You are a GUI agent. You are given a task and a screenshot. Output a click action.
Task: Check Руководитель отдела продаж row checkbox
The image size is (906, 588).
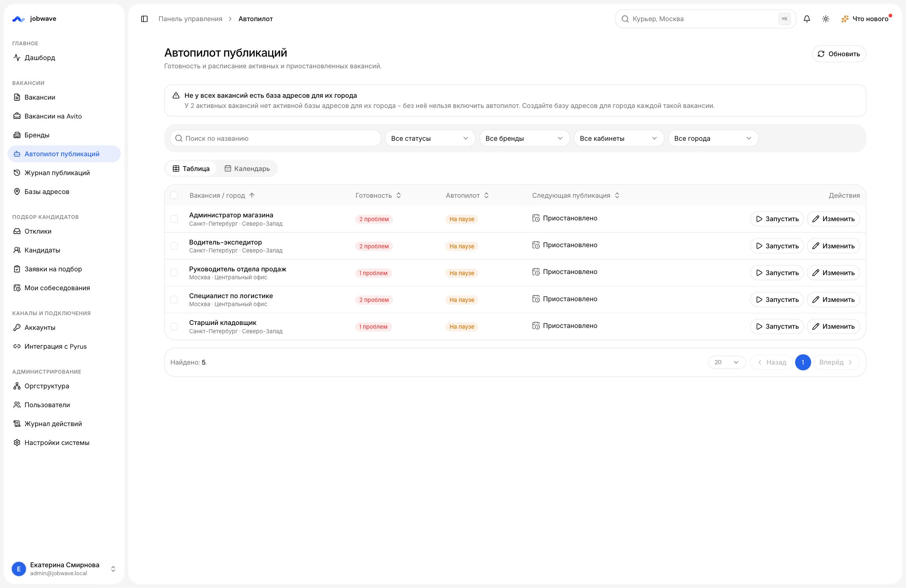pos(174,272)
